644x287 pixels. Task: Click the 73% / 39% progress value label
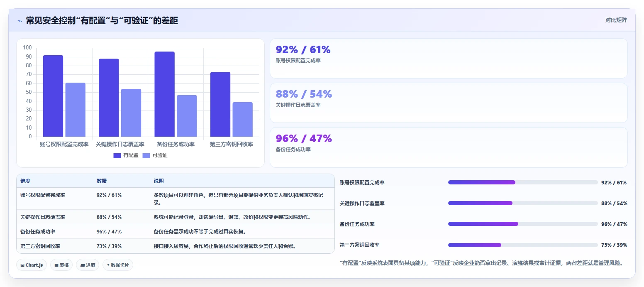pos(614,245)
